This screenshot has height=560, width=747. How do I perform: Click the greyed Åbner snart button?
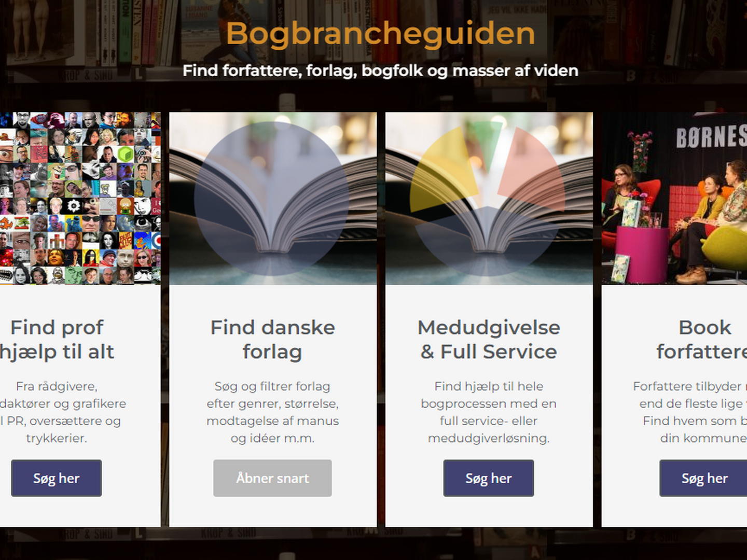coord(272,478)
